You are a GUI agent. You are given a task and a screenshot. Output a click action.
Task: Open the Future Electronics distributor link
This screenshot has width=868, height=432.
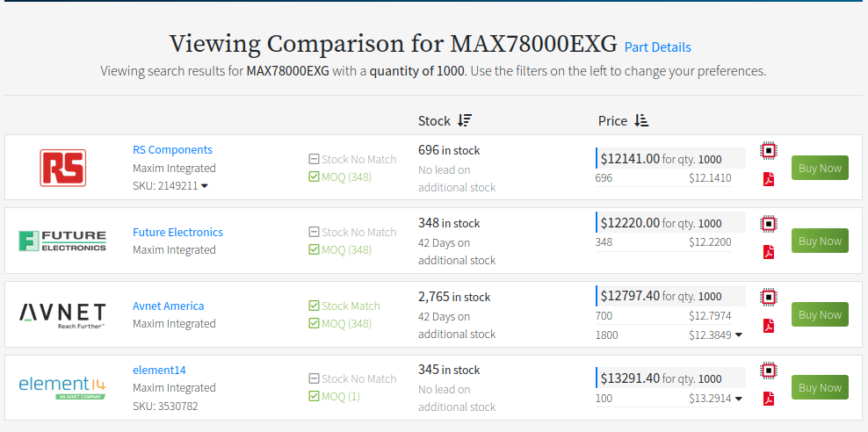click(x=177, y=233)
